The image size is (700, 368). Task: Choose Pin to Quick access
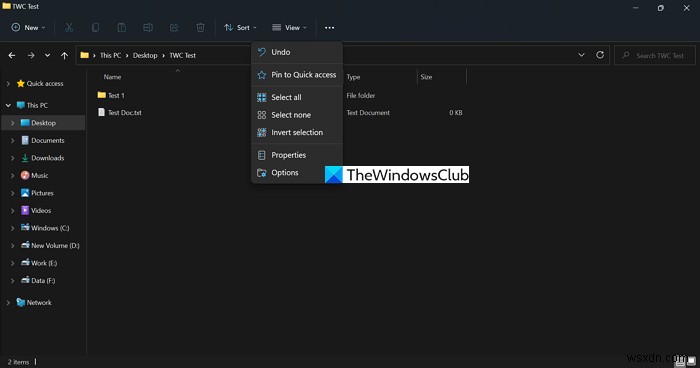[x=297, y=75]
